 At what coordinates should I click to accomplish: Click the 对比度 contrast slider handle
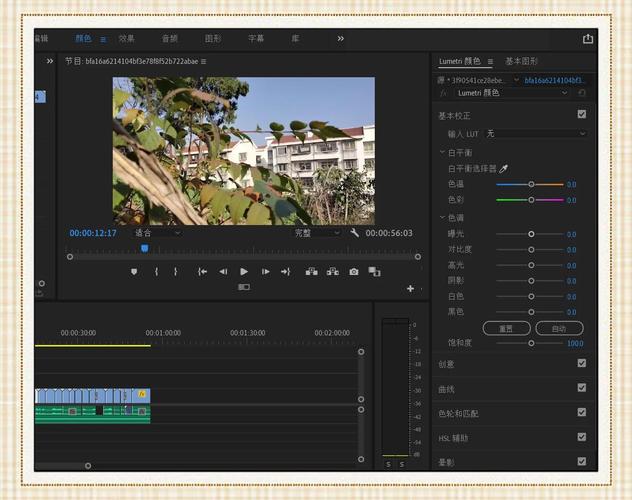pyautogui.click(x=531, y=250)
